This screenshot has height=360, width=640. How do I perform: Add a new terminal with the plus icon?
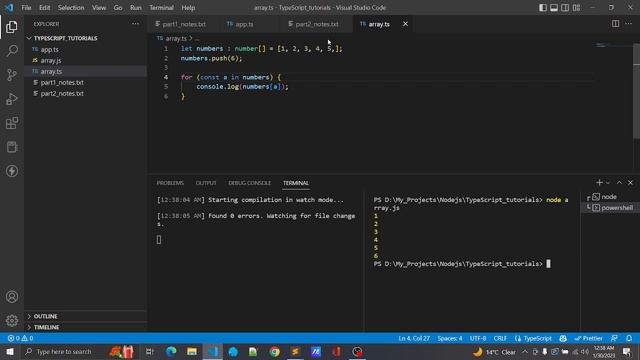pyautogui.click(x=599, y=183)
